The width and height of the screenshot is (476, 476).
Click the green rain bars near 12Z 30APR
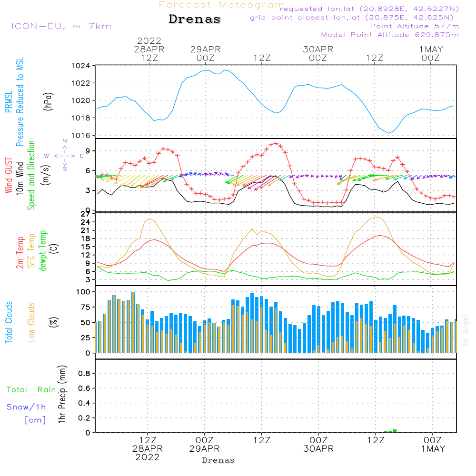pos(390,431)
